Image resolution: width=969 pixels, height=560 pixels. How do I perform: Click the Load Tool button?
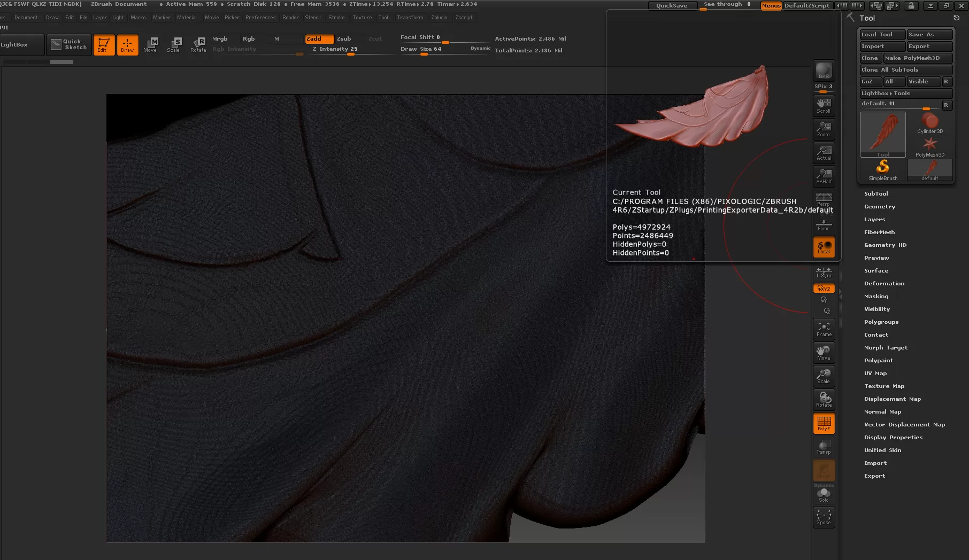pos(882,35)
